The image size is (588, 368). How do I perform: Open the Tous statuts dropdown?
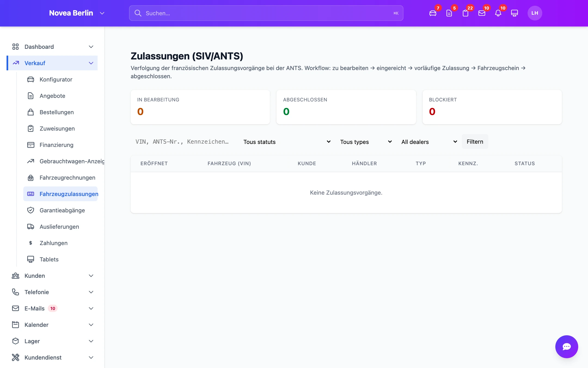pos(287,142)
